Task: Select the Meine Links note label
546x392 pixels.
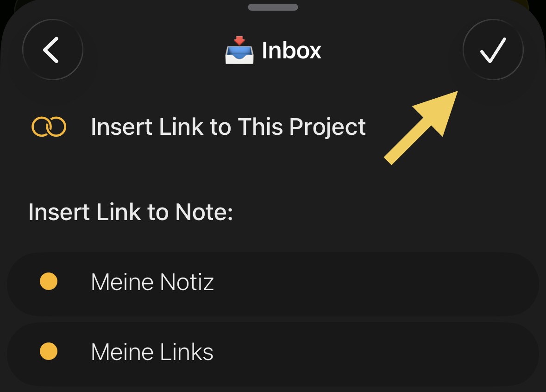Action: [x=152, y=352]
